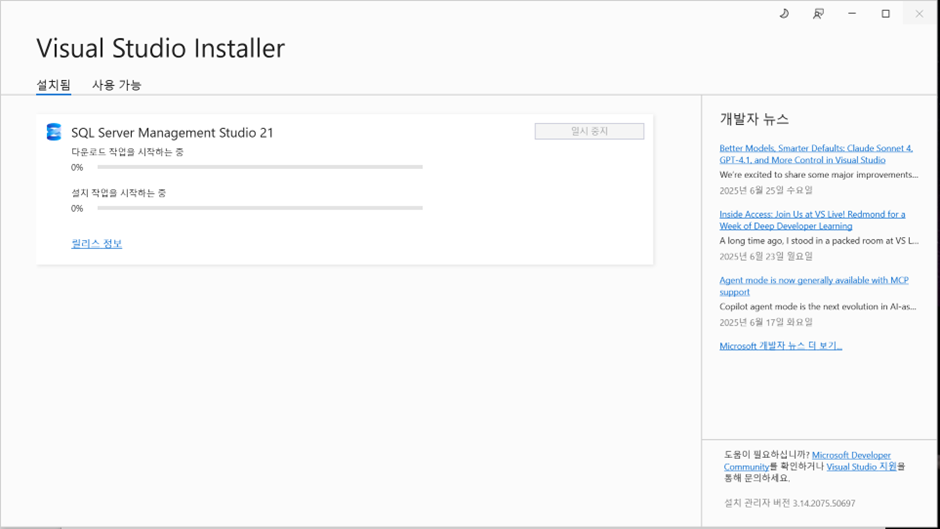Open the Better Models, Smarter Defaults news article
Screen dimensions: 940x529
[x=816, y=154]
